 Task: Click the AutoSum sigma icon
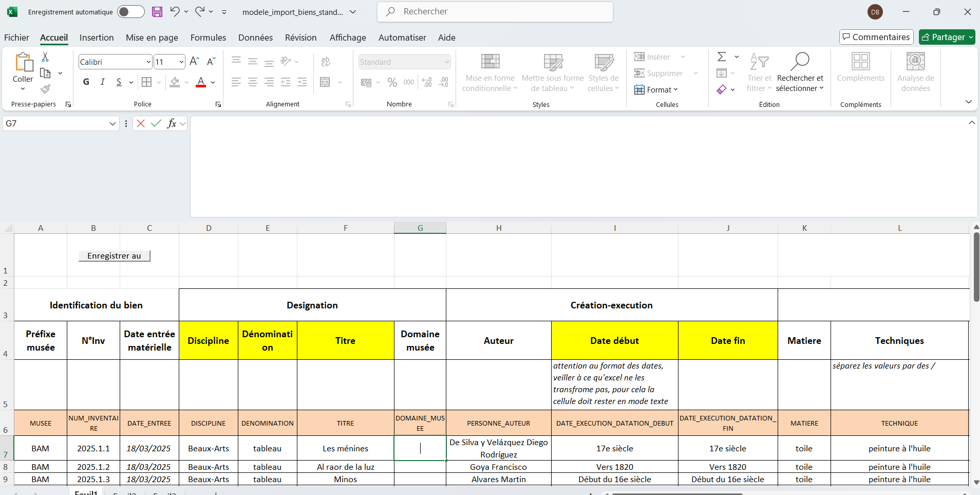722,57
